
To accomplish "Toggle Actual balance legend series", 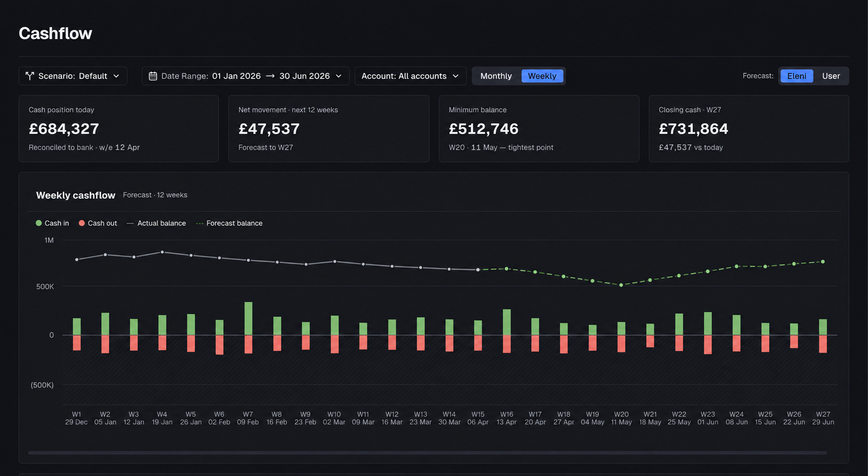I will pos(156,223).
